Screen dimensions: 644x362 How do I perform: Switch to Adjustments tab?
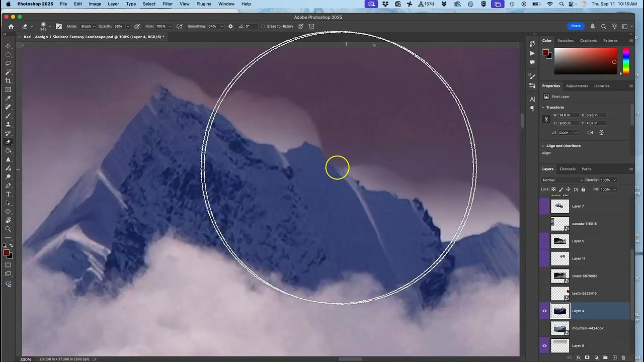click(x=577, y=86)
